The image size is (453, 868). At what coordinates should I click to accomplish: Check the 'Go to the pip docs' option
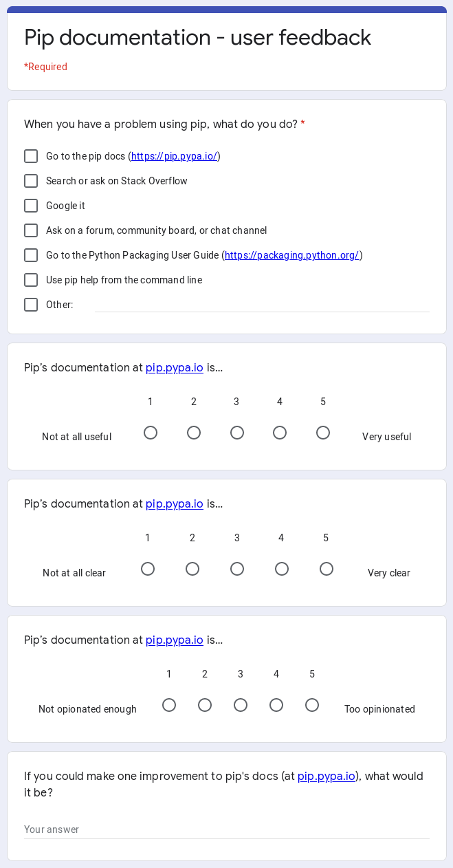pyautogui.click(x=31, y=156)
